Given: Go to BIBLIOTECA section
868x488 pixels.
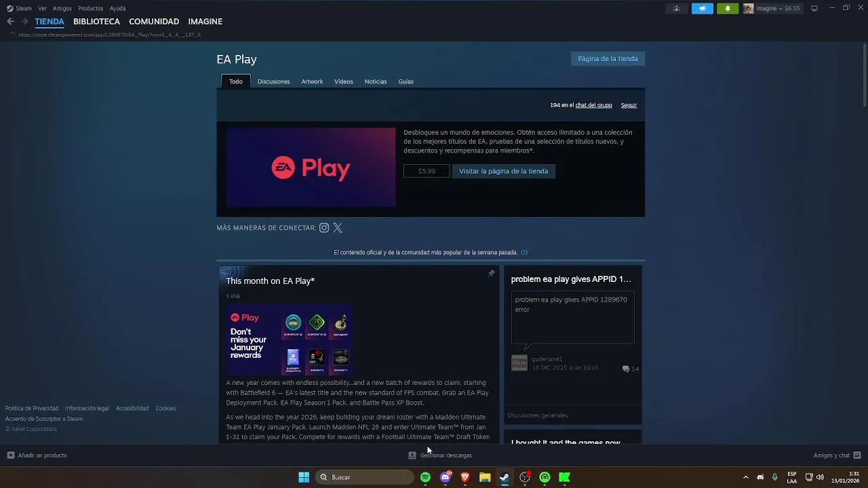Looking at the screenshot, I should point(96,22).
